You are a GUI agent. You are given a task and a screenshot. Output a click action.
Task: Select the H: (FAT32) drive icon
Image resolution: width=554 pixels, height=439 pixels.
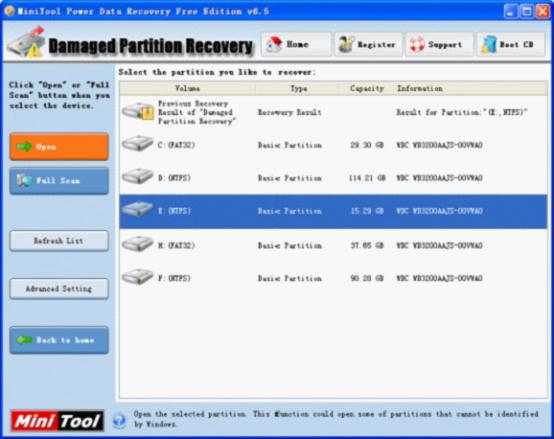137,244
